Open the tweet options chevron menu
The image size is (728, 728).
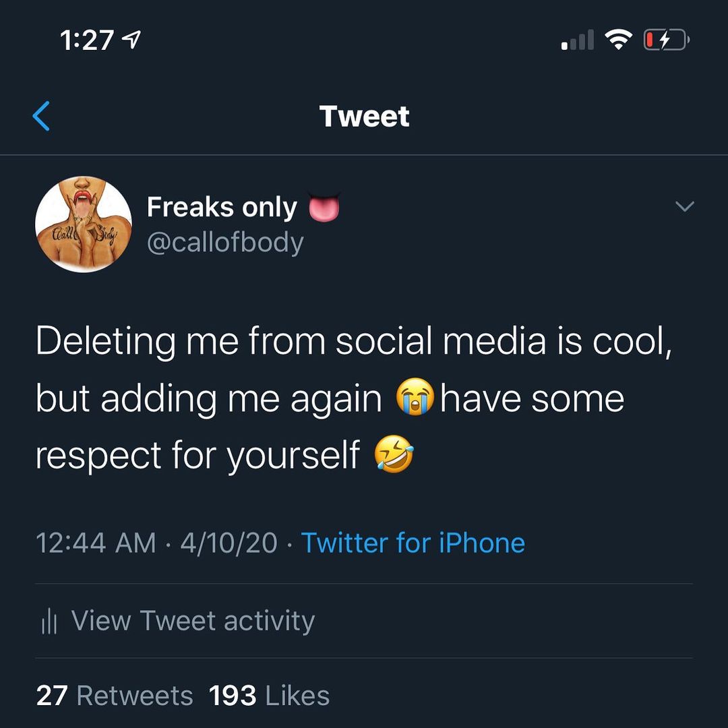(684, 207)
